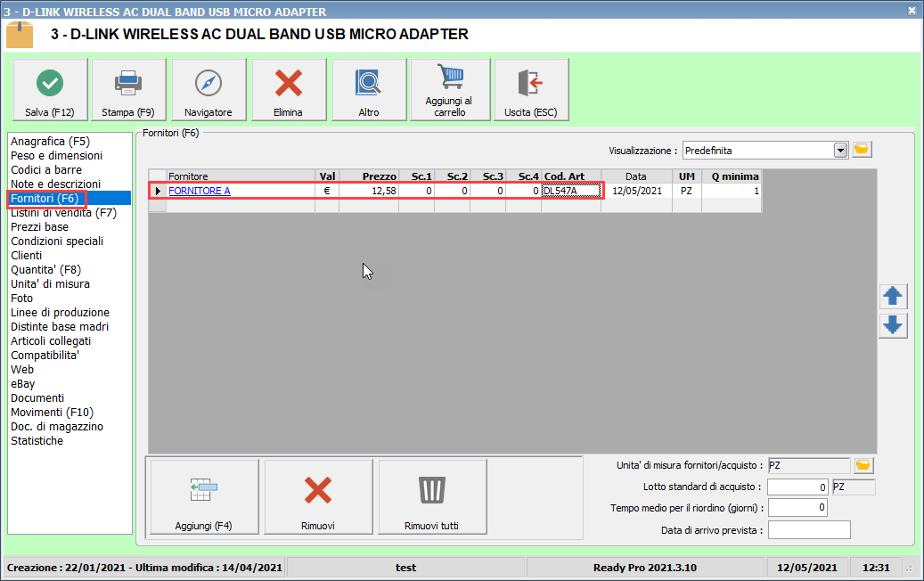Viewport: 924px width, 581px height.
Task: Click the Cod. Art cell DL547A
Action: (x=572, y=191)
